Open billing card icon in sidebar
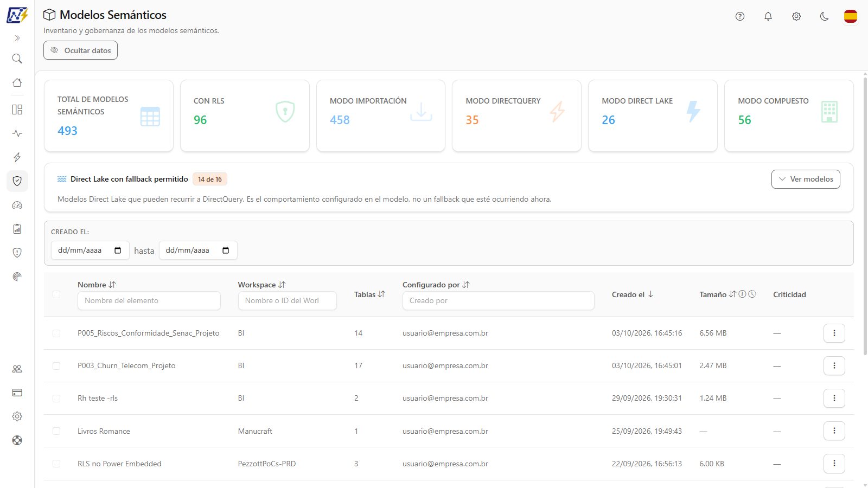The width and height of the screenshot is (868, 488). tap(17, 393)
